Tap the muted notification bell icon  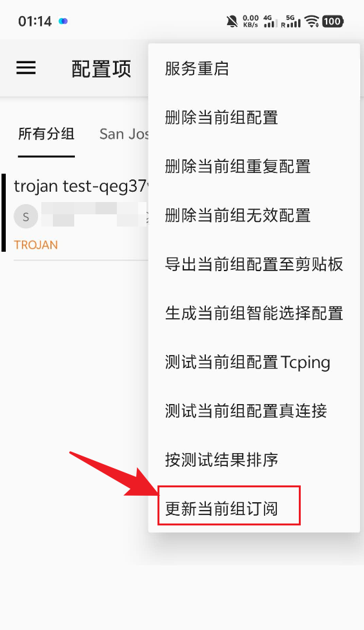click(232, 21)
